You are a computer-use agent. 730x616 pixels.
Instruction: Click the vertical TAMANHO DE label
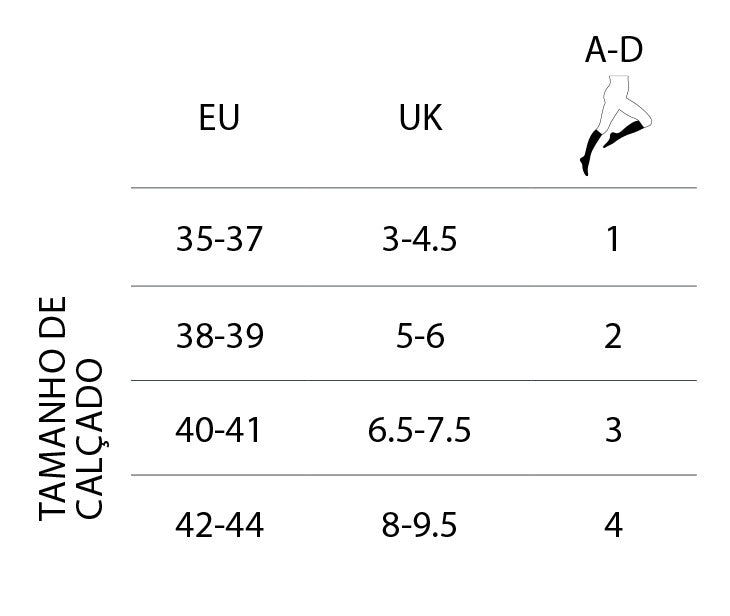pyautogui.click(x=52, y=408)
